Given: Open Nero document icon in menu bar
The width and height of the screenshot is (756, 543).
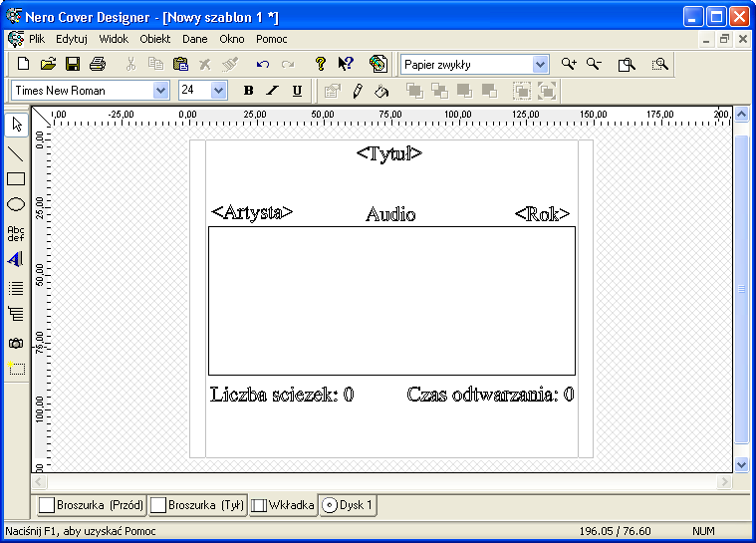Looking at the screenshot, I should (16, 39).
